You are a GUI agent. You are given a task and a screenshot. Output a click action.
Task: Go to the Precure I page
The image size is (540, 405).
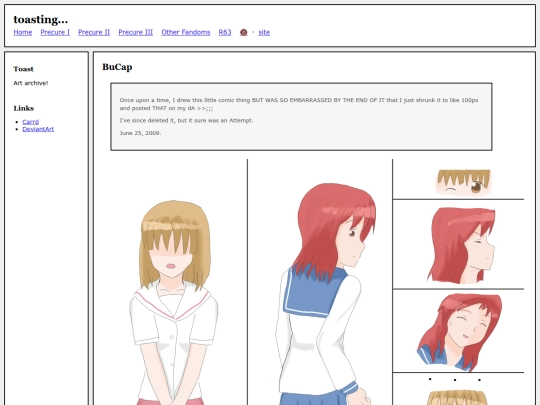point(55,32)
